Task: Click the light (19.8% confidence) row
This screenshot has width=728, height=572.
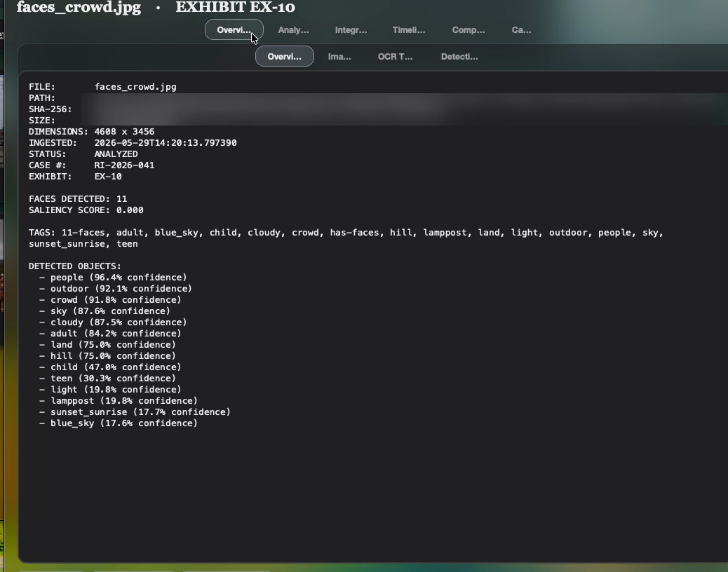Action: [x=110, y=390]
